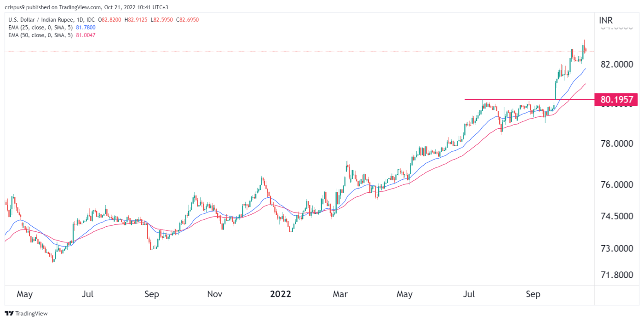Select the Nov label on time axis

click(x=215, y=294)
